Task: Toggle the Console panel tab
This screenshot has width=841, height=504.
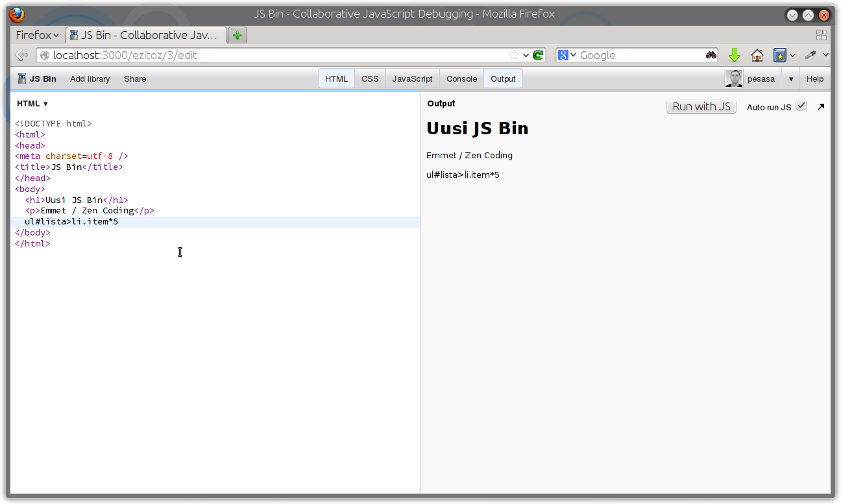Action: click(x=461, y=79)
